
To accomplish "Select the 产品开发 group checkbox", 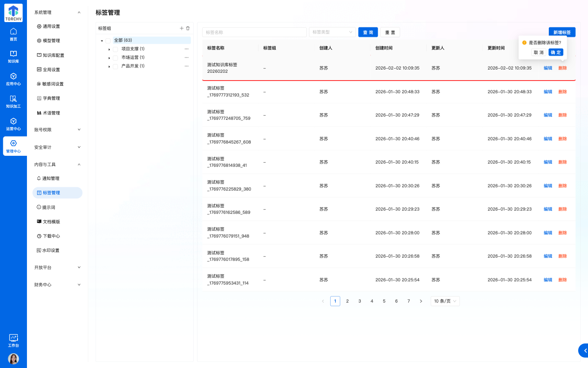I will pos(116,66).
